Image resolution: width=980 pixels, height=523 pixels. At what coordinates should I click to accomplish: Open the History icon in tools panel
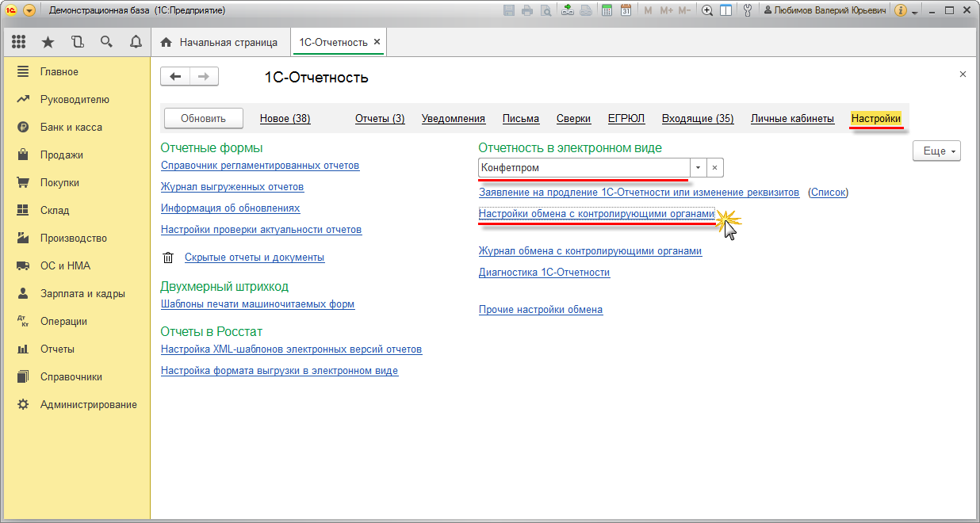(77, 42)
